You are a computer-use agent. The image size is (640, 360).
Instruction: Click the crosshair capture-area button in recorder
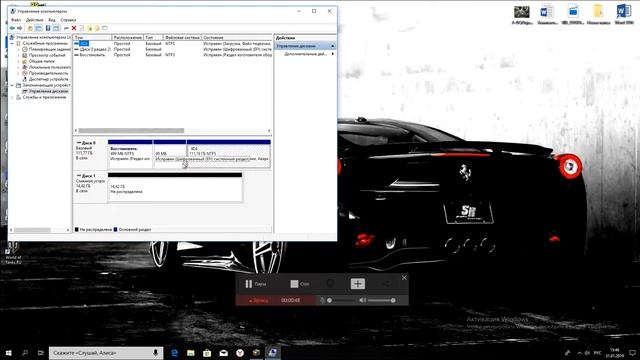[x=358, y=284]
